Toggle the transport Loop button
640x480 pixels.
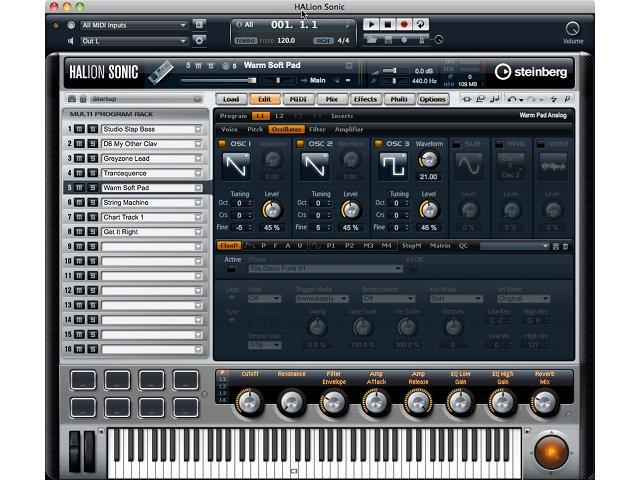(420, 24)
